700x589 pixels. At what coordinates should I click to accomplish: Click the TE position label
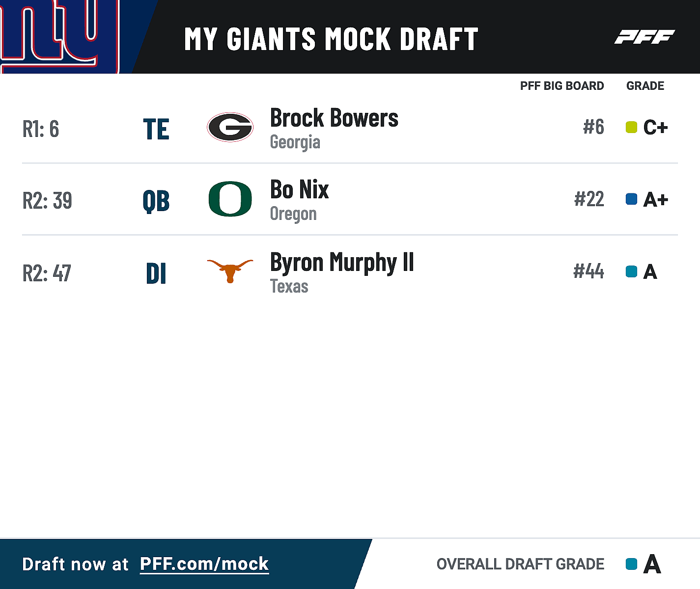(x=156, y=129)
